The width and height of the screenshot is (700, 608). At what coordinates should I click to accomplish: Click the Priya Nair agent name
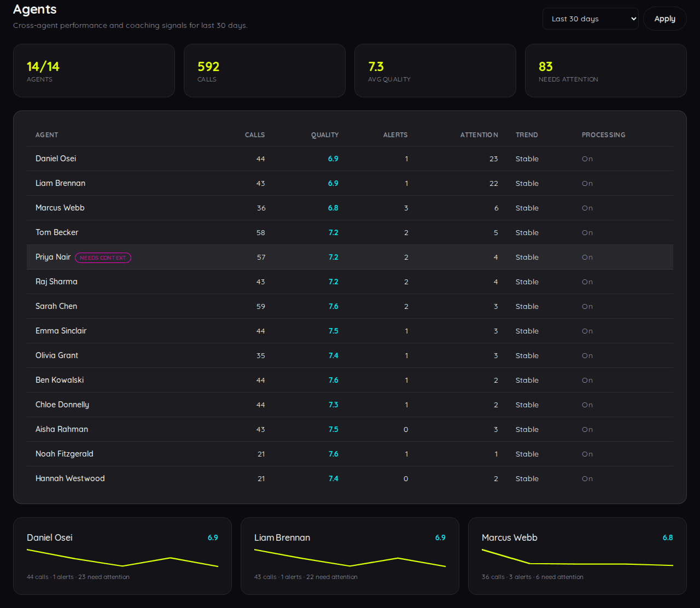tap(53, 257)
